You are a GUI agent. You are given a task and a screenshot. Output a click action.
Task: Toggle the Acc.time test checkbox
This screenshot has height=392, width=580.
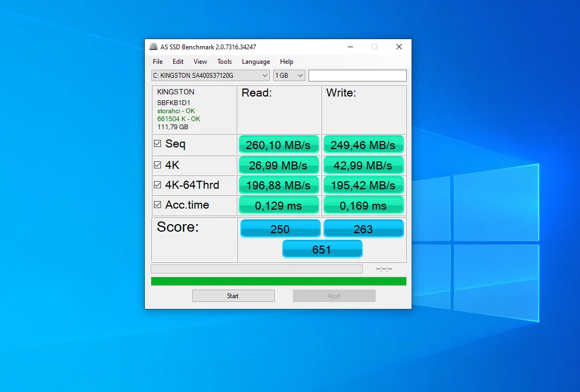[158, 205]
